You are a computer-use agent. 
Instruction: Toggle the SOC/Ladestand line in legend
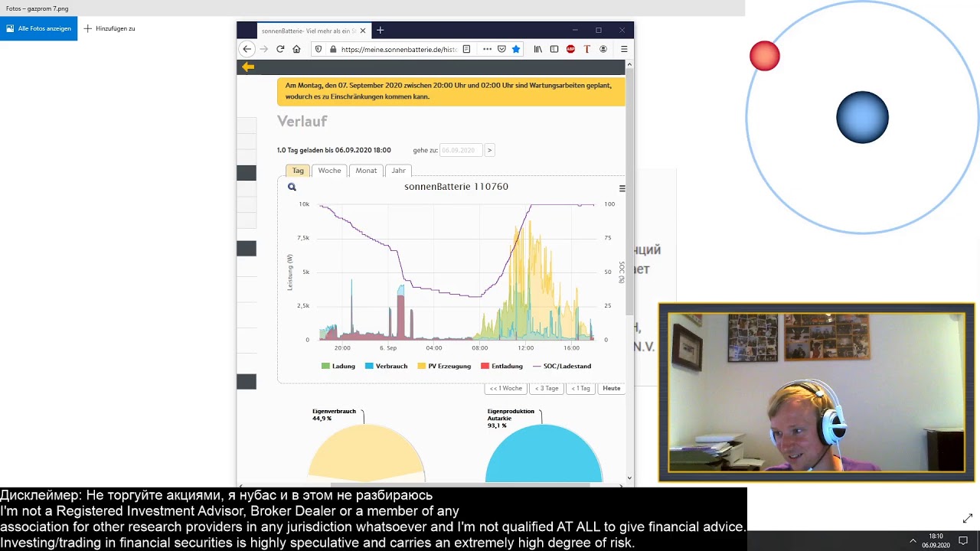coord(562,367)
